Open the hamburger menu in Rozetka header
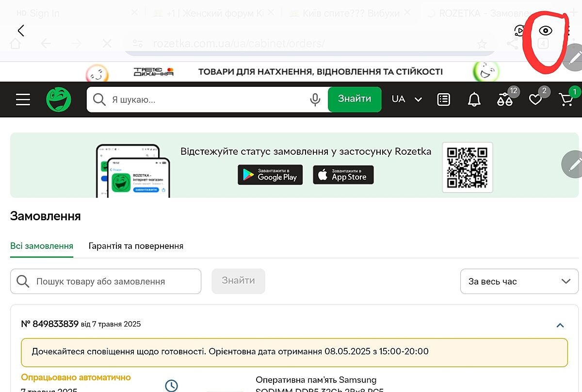 click(x=23, y=99)
